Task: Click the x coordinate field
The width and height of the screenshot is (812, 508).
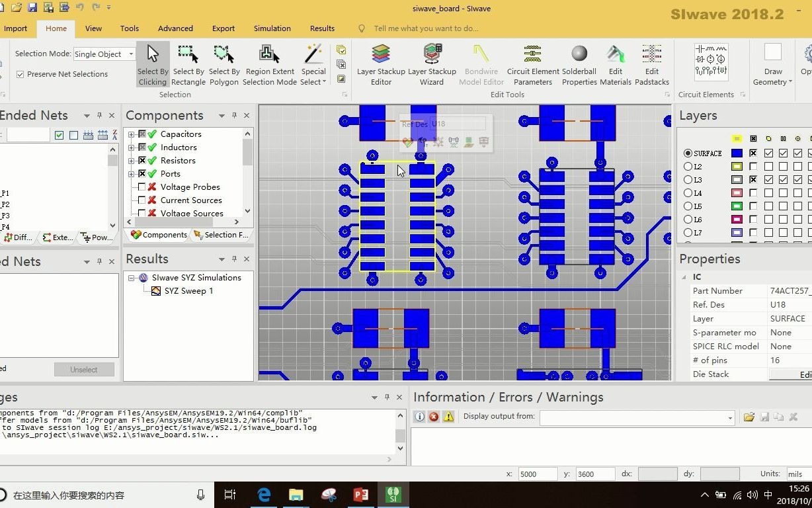Action: click(x=537, y=474)
